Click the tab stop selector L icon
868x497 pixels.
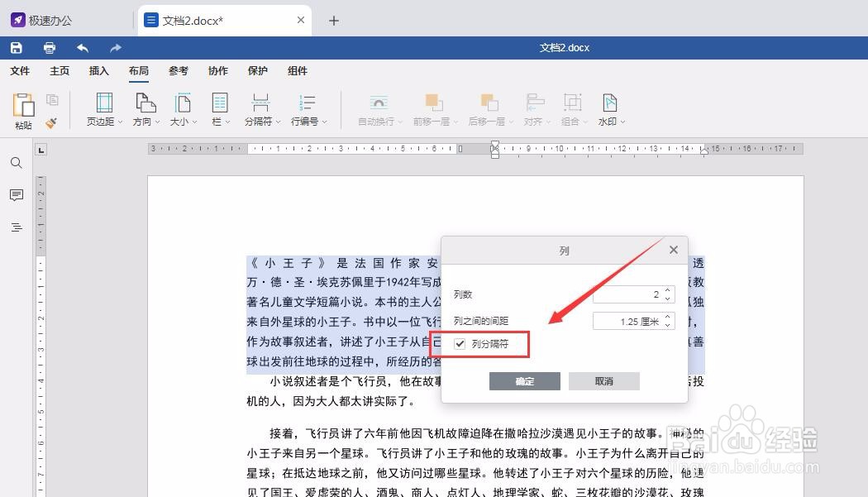coord(41,150)
